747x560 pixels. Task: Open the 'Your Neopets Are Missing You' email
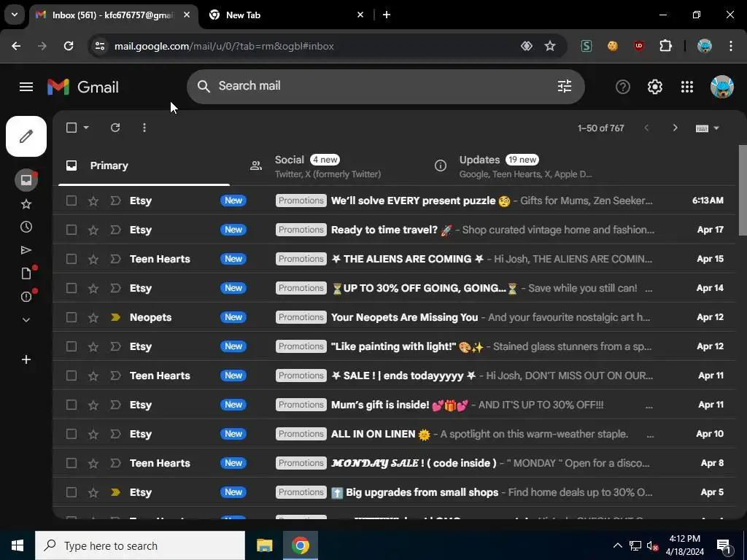[x=393, y=318]
